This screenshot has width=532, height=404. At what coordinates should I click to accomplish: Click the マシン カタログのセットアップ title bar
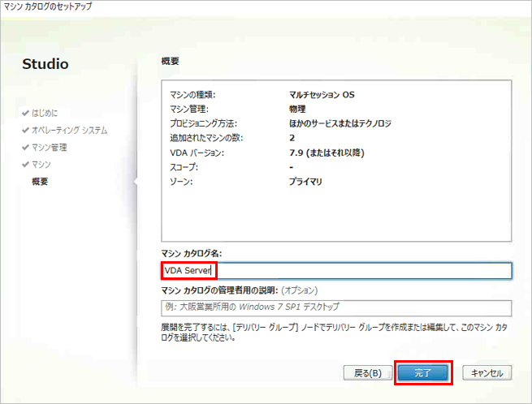[50, 6]
